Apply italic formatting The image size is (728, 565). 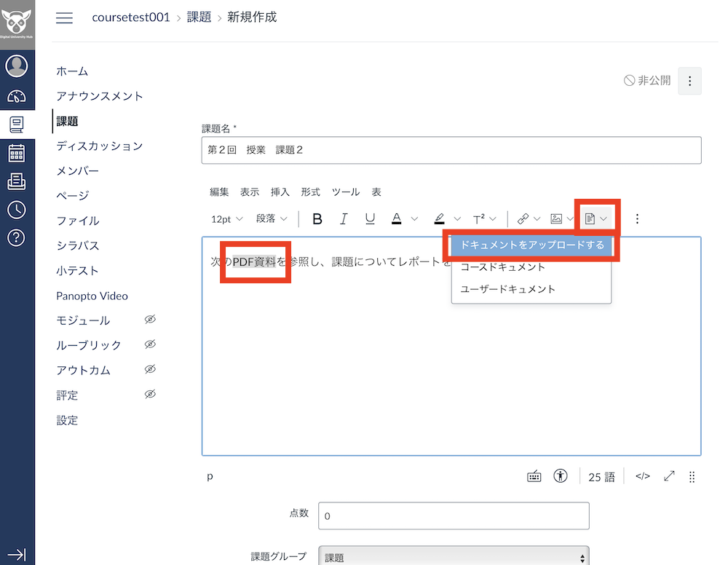(344, 218)
